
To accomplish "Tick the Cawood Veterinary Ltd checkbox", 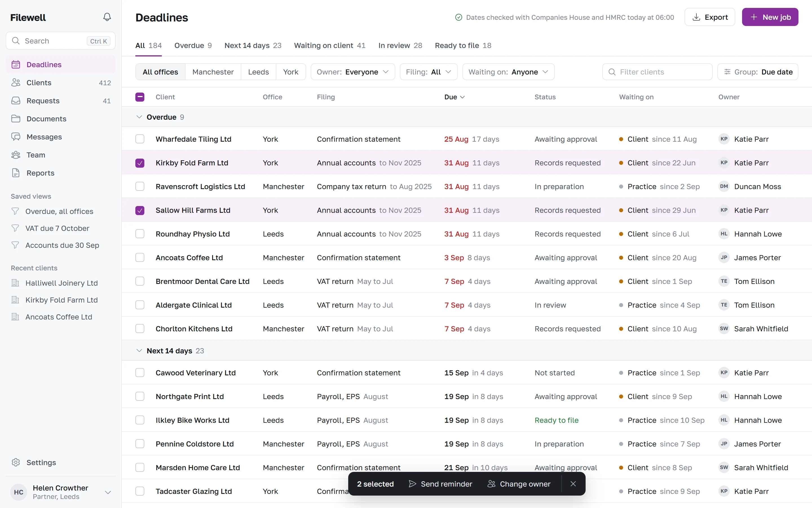I will [140, 373].
